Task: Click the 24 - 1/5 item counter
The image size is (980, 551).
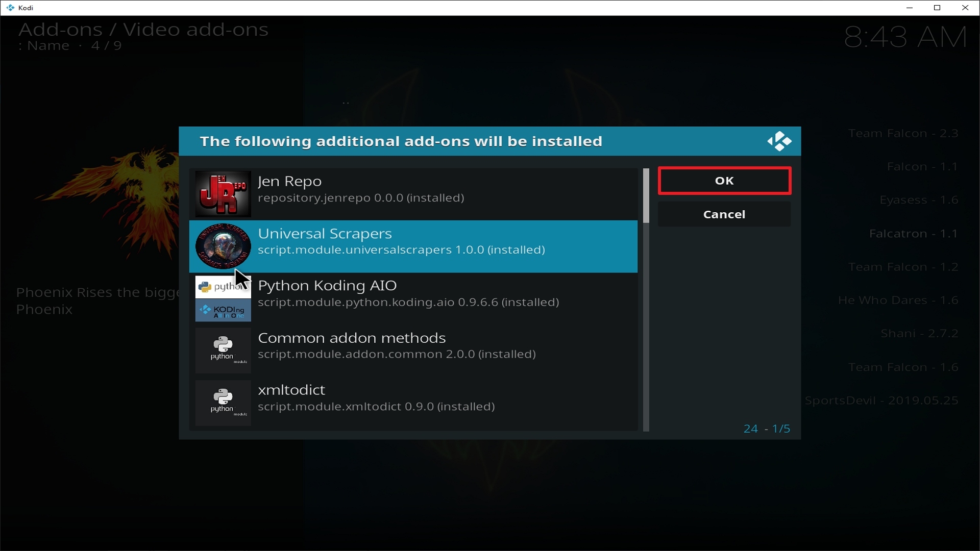Action: [x=767, y=429]
